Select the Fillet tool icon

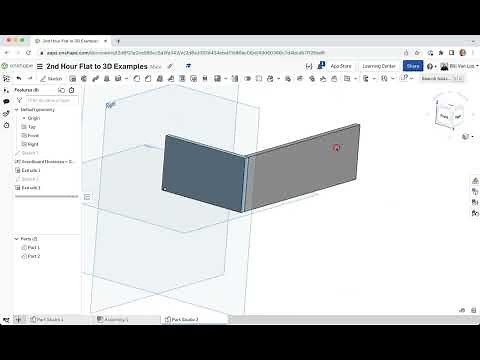pyautogui.click(x=137, y=79)
